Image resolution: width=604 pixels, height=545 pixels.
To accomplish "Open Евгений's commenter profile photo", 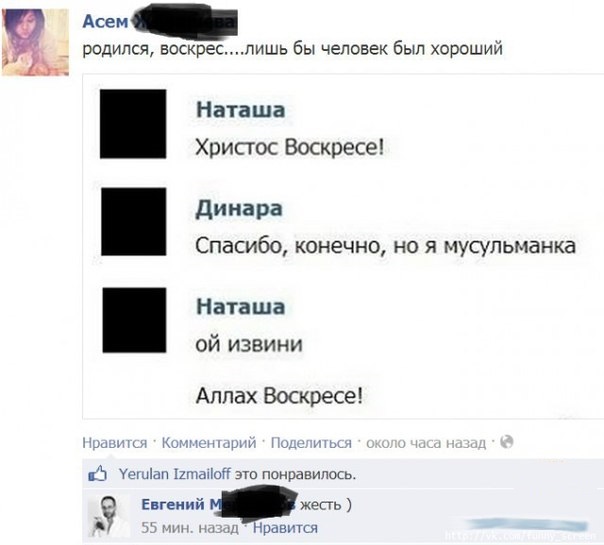I will [108, 516].
